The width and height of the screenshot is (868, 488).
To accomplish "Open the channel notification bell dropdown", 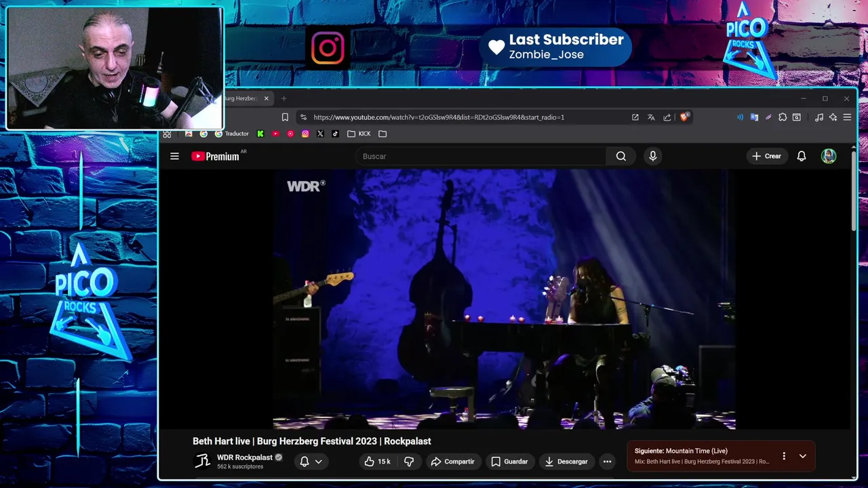I will tap(311, 462).
